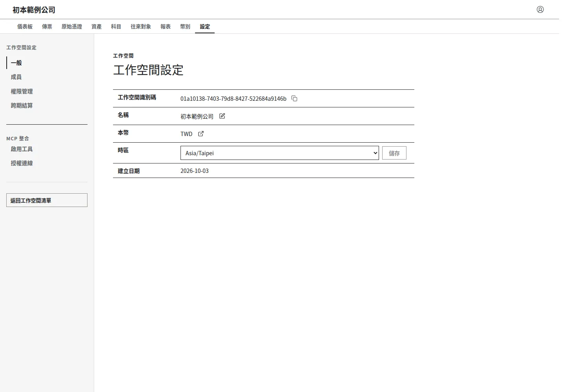Click the 工作空間設定 page heading

click(148, 70)
